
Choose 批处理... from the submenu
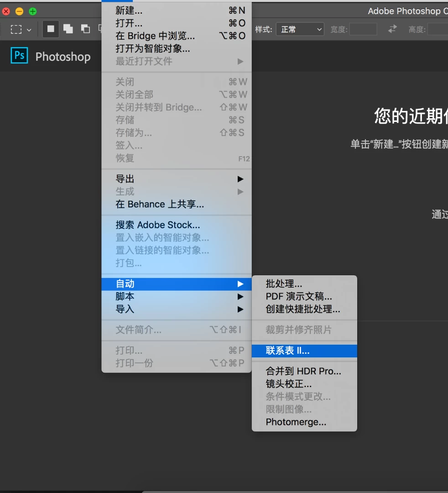pyautogui.click(x=304, y=283)
